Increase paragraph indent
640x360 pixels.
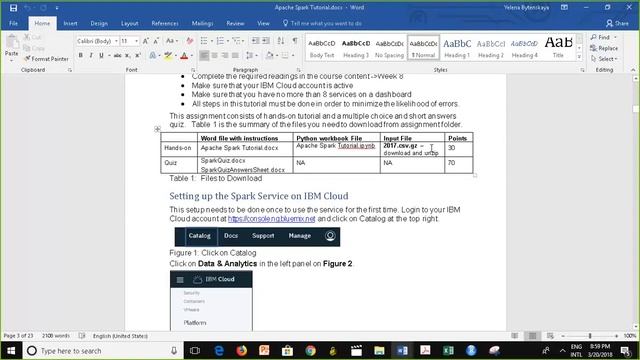[266, 41]
